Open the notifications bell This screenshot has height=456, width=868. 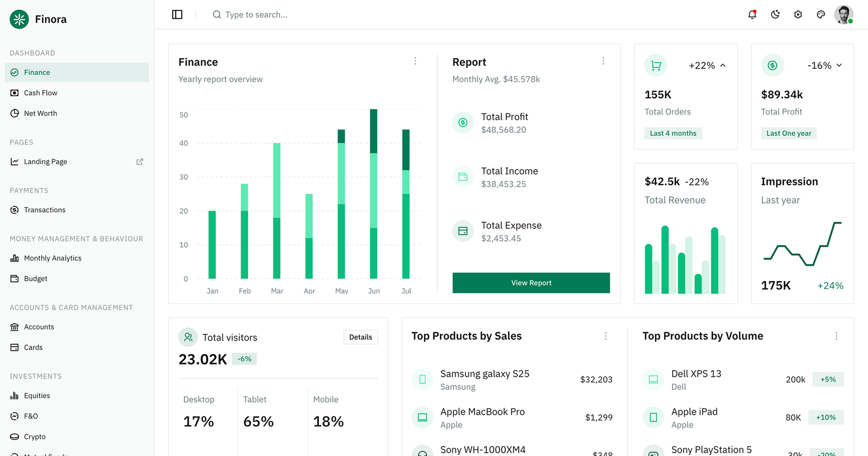[x=752, y=15]
